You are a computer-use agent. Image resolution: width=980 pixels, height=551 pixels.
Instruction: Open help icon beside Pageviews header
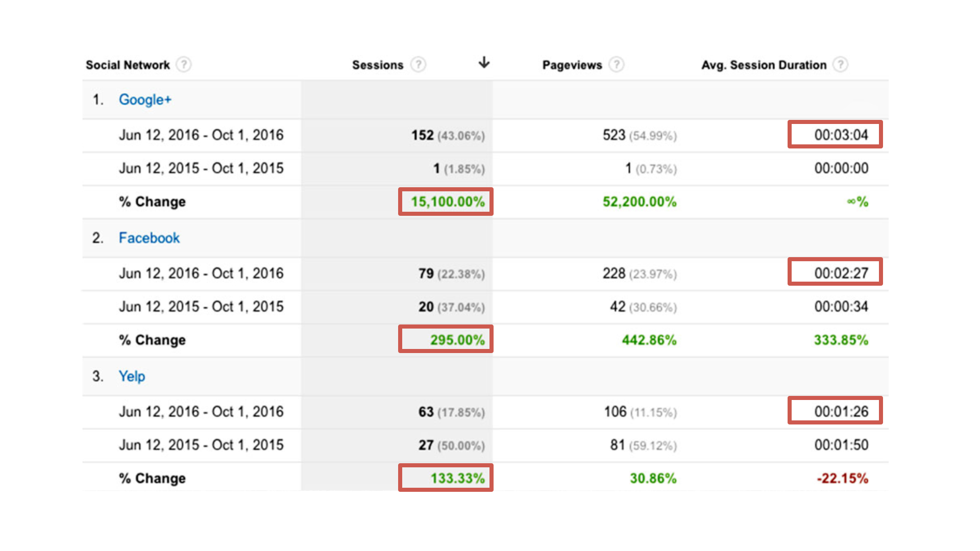(617, 65)
